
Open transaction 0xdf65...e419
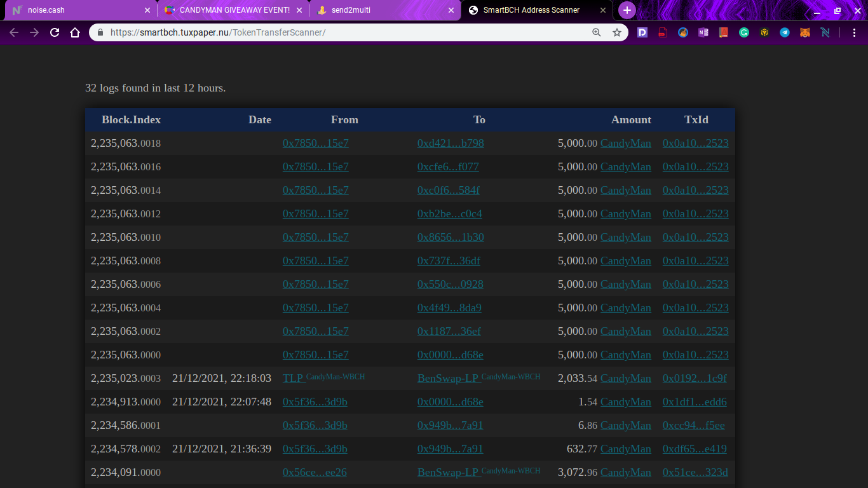point(695,449)
